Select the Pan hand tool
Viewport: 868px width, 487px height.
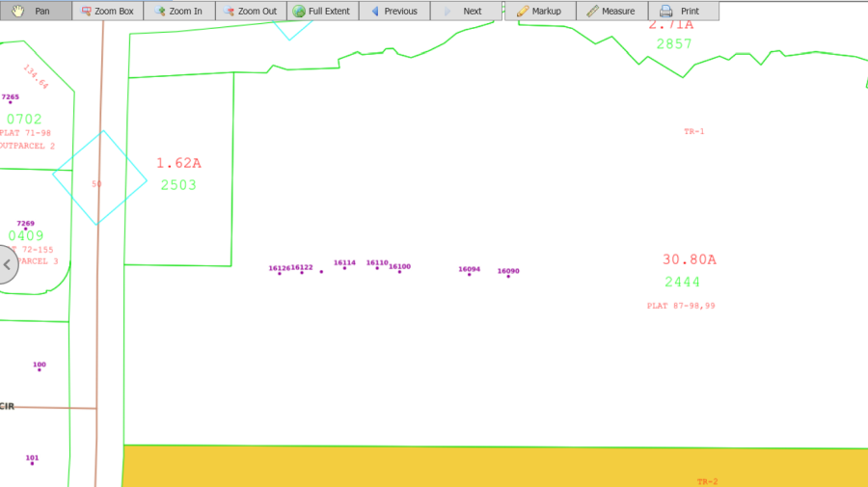coord(36,11)
